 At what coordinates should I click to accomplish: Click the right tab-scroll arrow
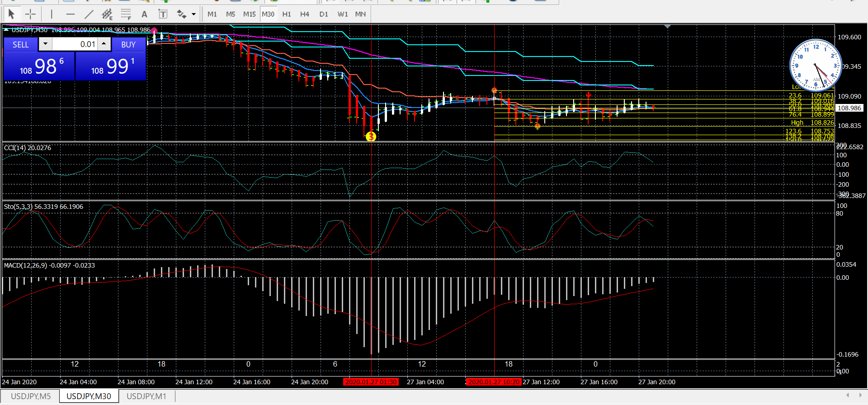pyautogui.click(x=860, y=395)
